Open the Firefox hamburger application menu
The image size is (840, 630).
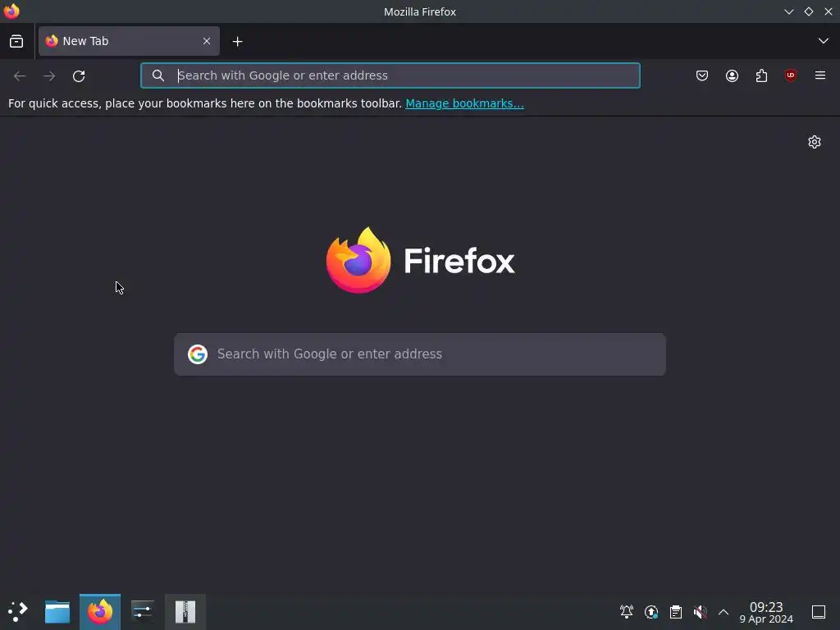point(820,75)
